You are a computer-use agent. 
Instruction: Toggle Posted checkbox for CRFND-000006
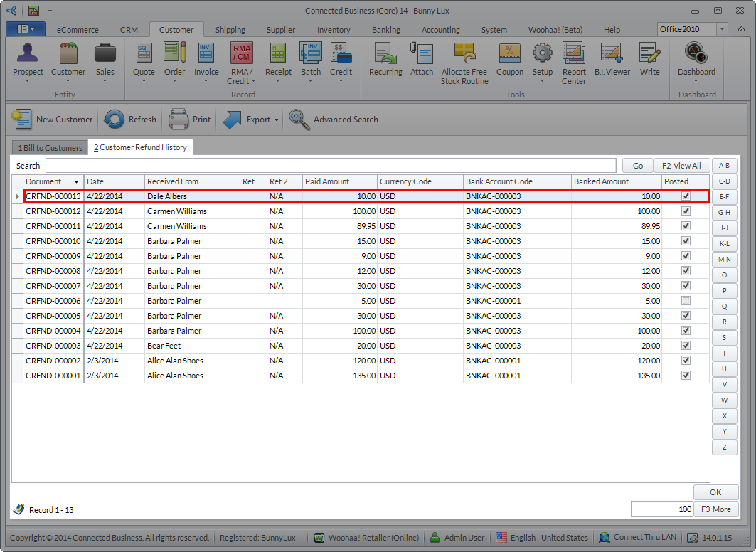(686, 301)
